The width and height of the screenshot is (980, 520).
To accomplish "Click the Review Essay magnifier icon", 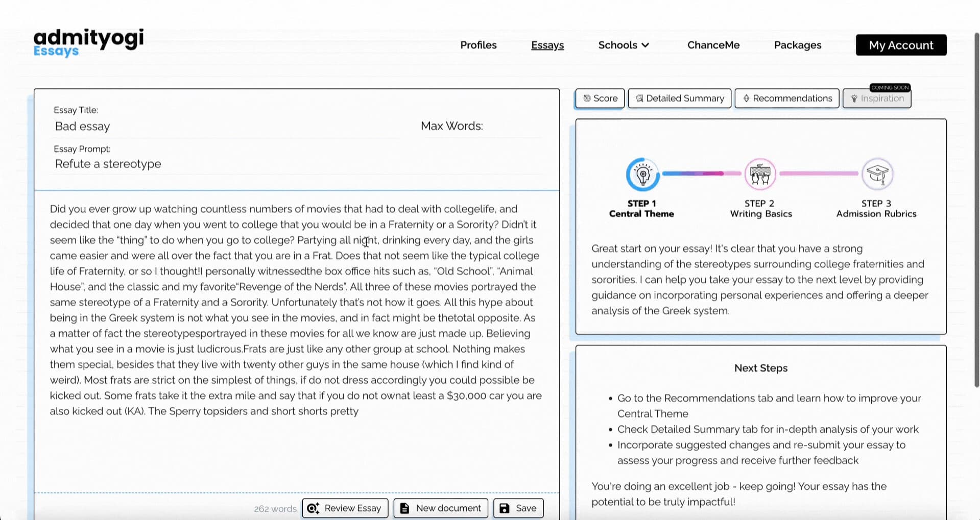I will 313,508.
